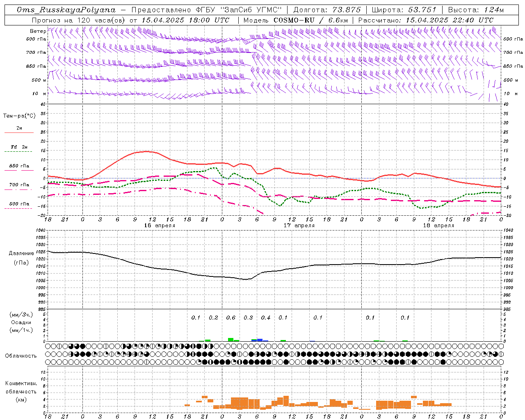
Task: Click the 700 гПа temperature legend entry
Action: pos(19,185)
